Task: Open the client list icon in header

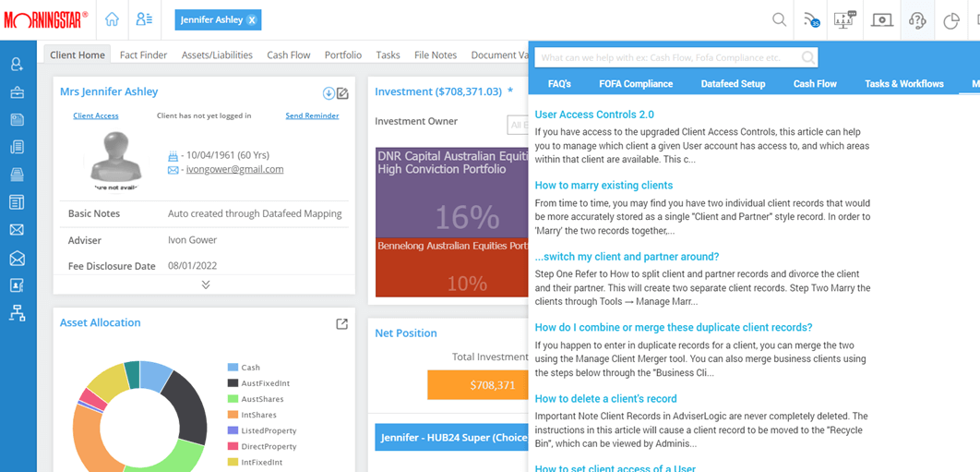Action: 145,19
